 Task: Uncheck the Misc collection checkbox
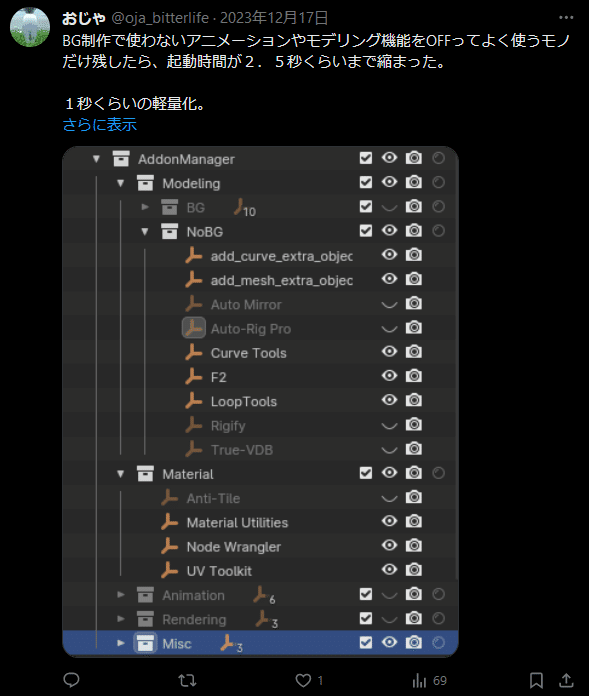(366, 643)
